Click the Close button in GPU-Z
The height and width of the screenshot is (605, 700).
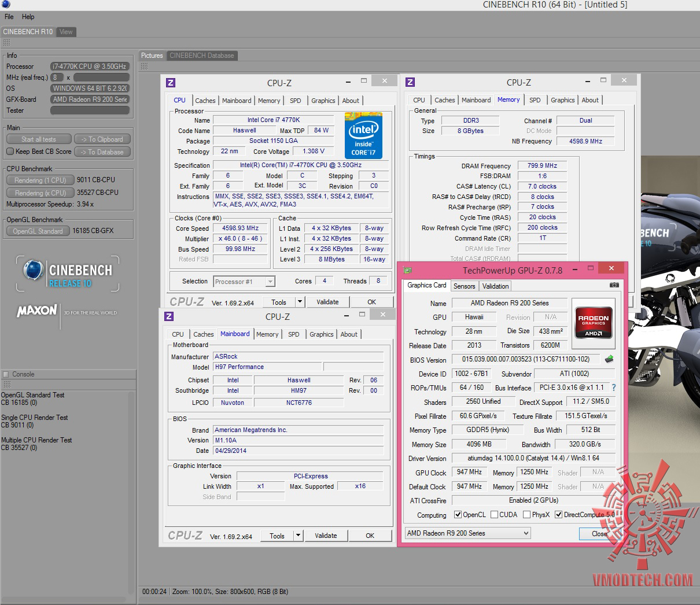(x=600, y=534)
